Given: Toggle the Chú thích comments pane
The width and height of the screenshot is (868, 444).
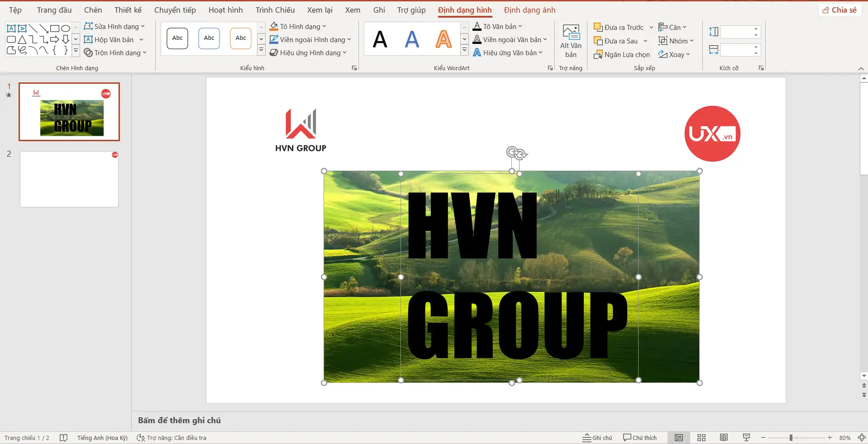Looking at the screenshot, I should (639, 438).
